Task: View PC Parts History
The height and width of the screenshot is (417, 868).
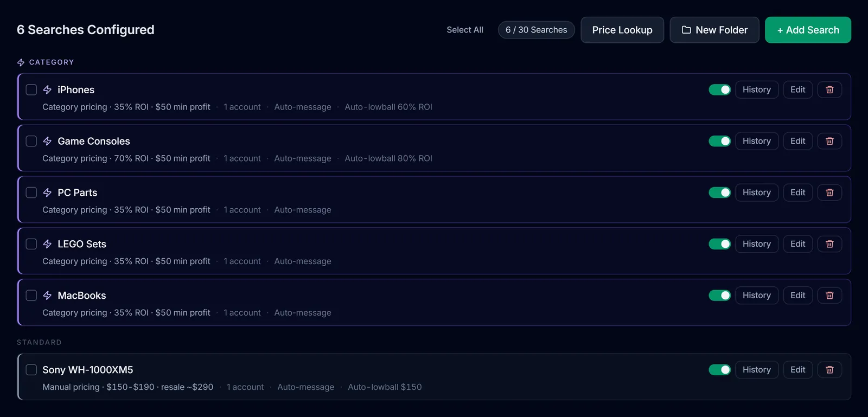Action: tap(757, 193)
